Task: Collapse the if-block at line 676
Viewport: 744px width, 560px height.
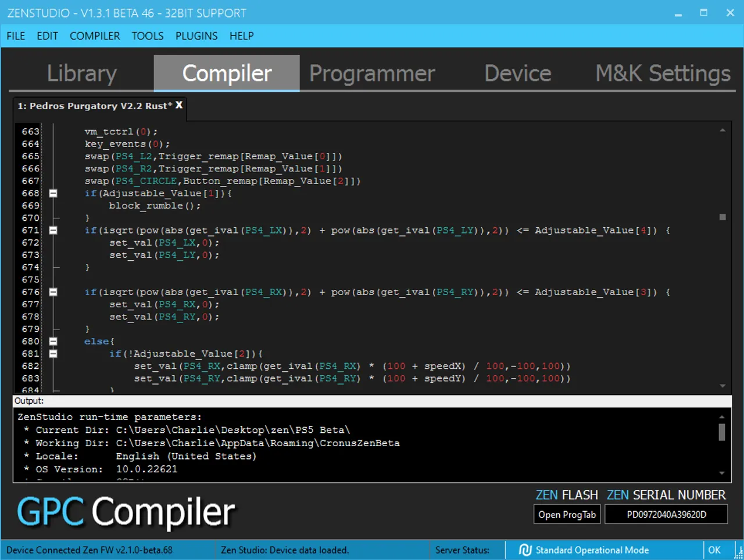Action: pyautogui.click(x=53, y=292)
